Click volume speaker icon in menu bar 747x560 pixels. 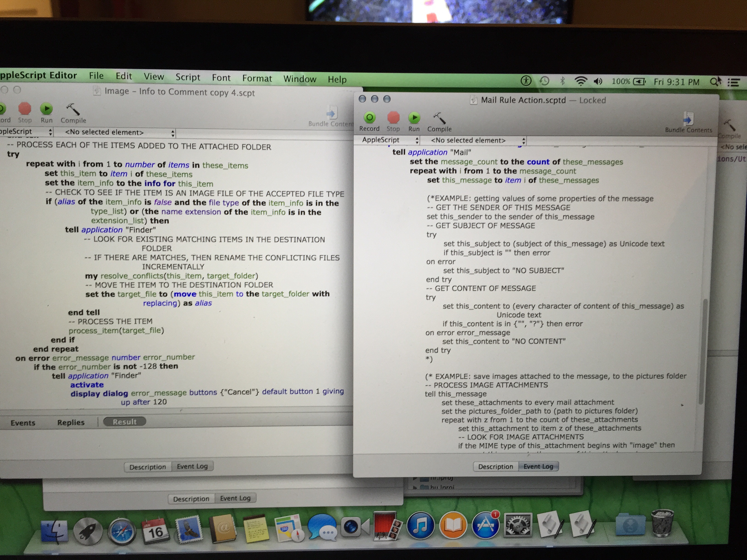tap(598, 81)
